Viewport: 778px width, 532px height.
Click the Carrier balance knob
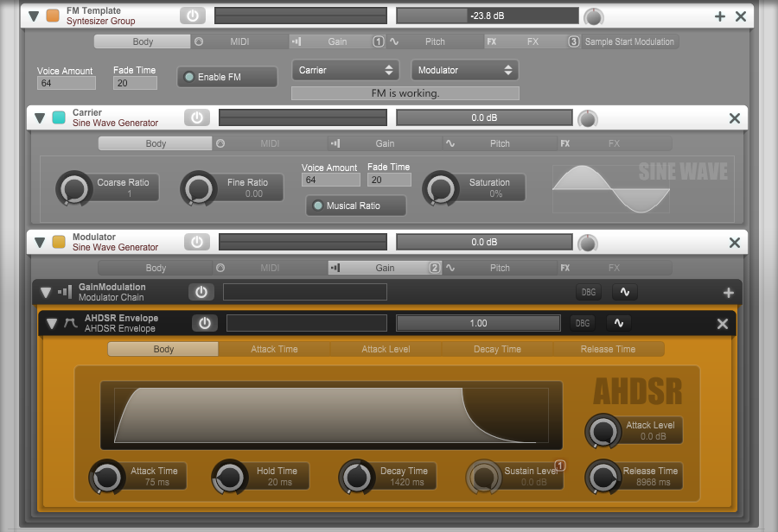(588, 119)
